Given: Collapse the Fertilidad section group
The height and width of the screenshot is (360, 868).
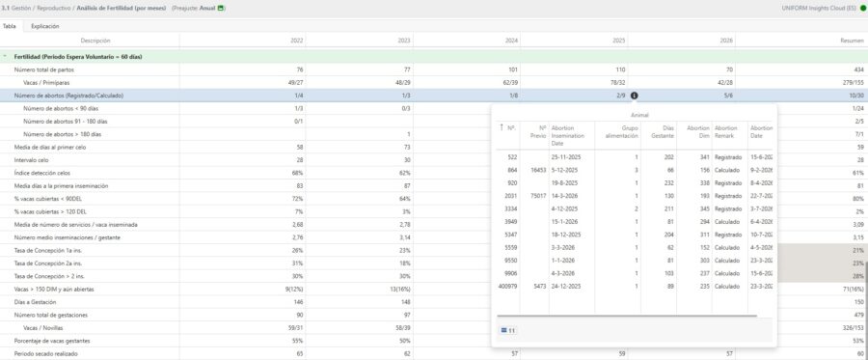Looking at the screenshot, I should click(5, 57).
